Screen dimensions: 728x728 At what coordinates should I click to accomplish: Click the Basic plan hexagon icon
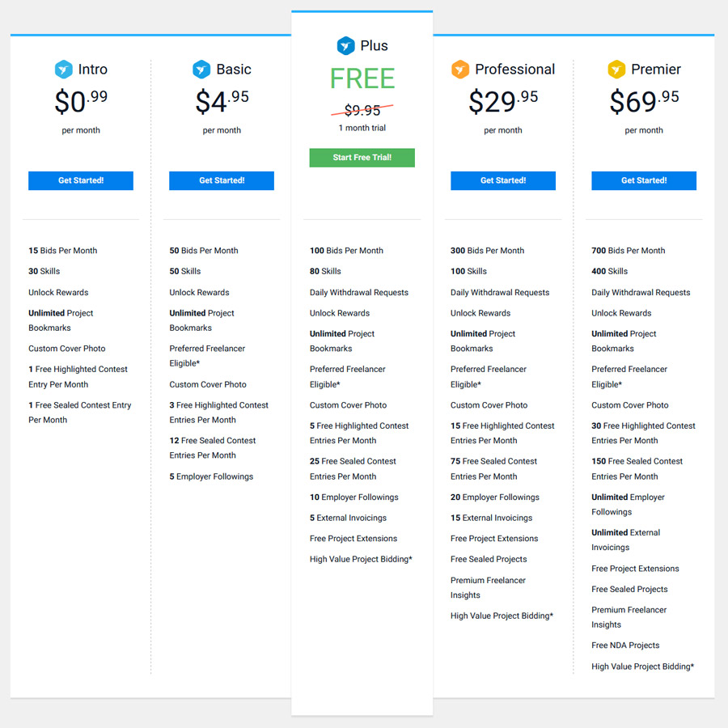click(201, 70)
